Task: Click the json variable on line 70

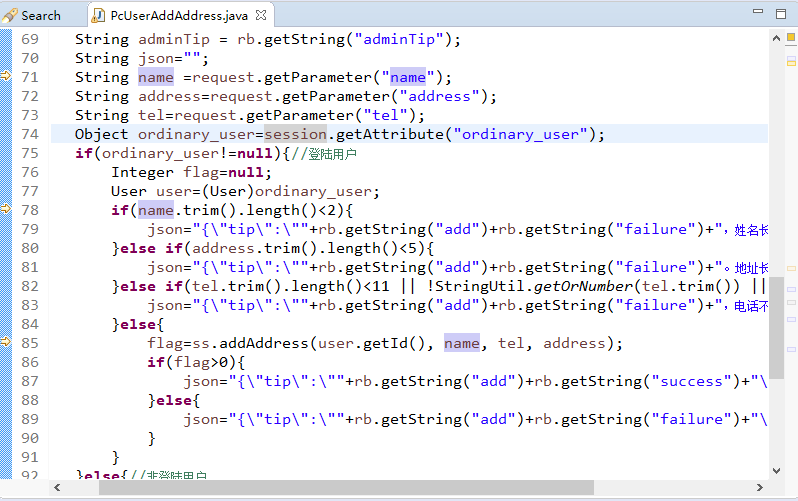Action: (156, 59)
